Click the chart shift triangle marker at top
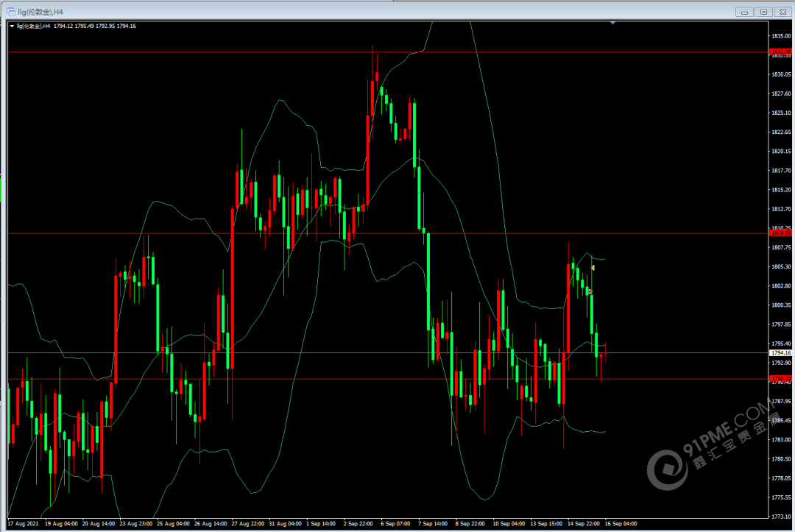Image resolution: width=795 pixels, height=532 pixels. [612, 23]
